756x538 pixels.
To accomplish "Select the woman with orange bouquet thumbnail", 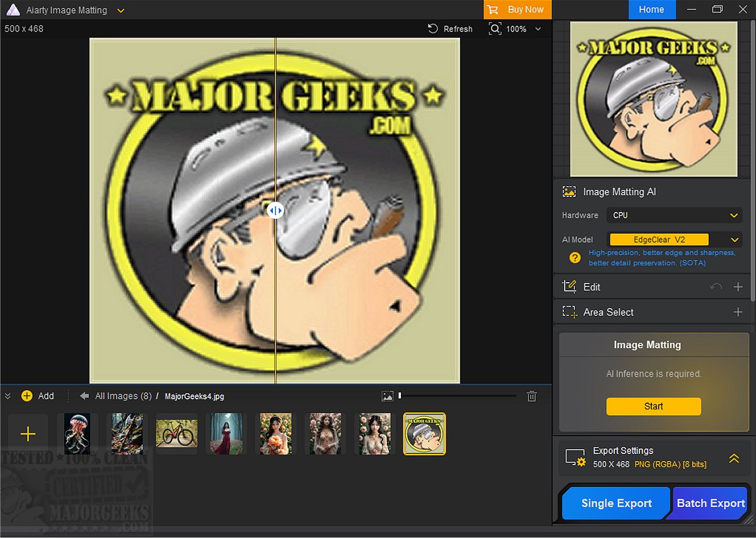I will click(x=276, y=434).
